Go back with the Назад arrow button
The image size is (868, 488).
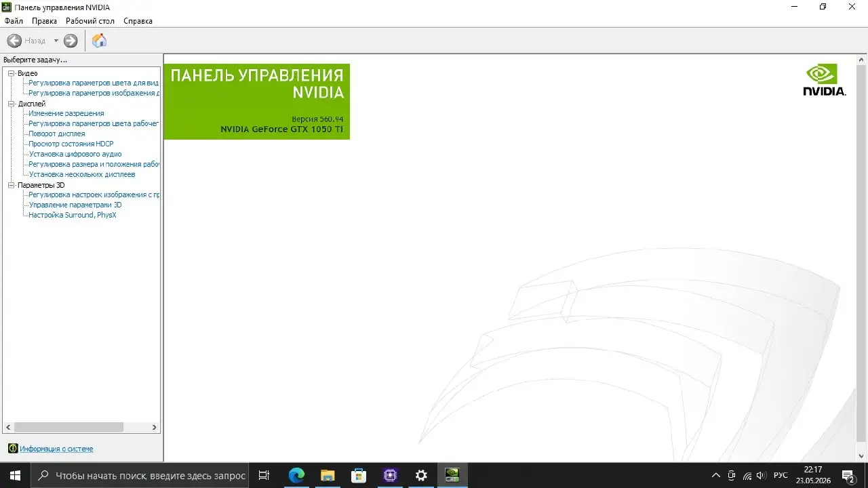point(14,41)
